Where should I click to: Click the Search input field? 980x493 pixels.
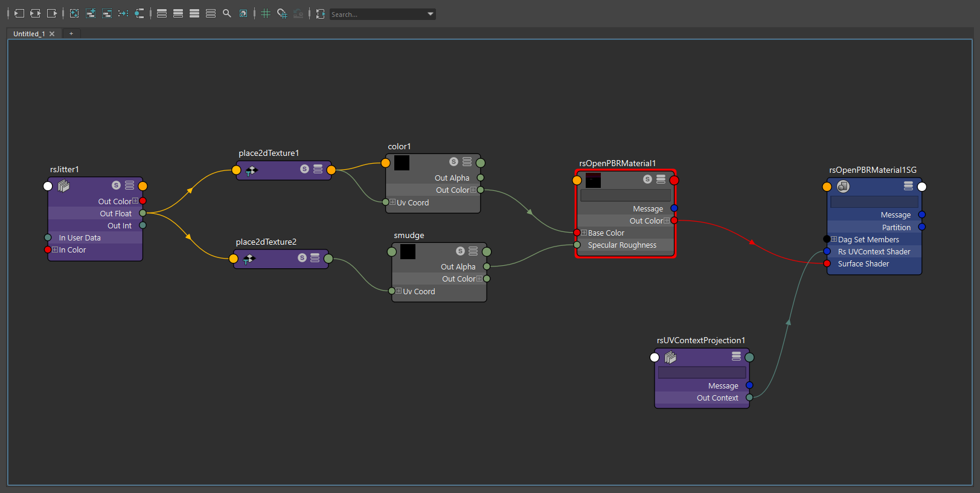(377, 14)
